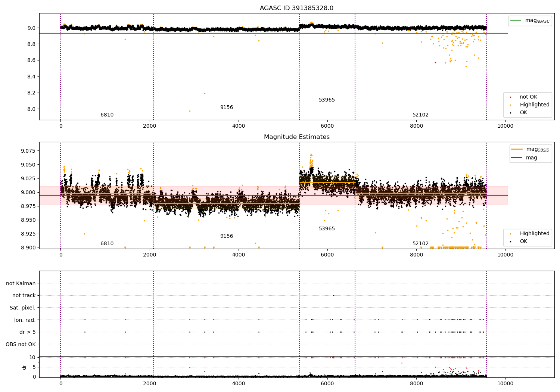Click OBSID label 9156 in Magnitude Estimates panel
Screen dimensions: 560x392
226,236
